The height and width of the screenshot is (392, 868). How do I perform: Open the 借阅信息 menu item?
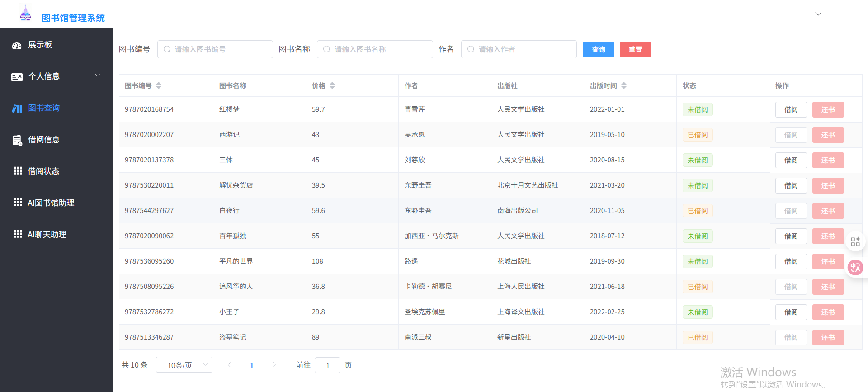56,140
